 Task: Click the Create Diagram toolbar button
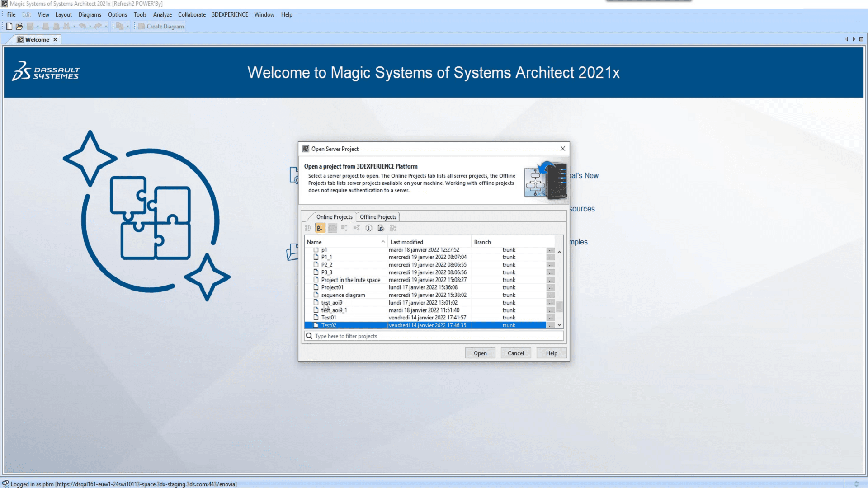pos(161,26)
